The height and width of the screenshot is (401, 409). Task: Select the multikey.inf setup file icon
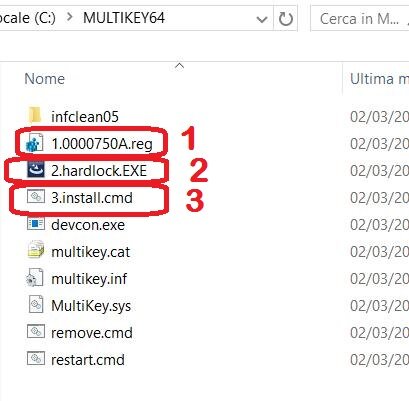pos(35,277)
